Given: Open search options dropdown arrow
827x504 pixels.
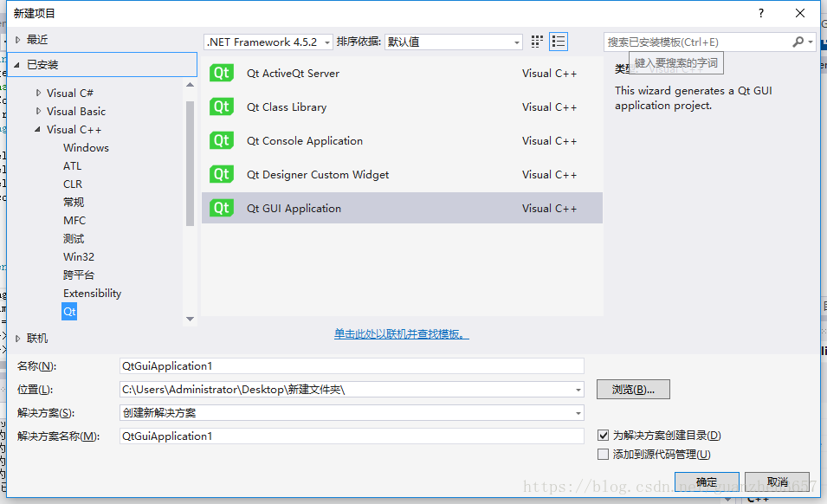Looking at the screenshot, I should (x=811, y=42).
